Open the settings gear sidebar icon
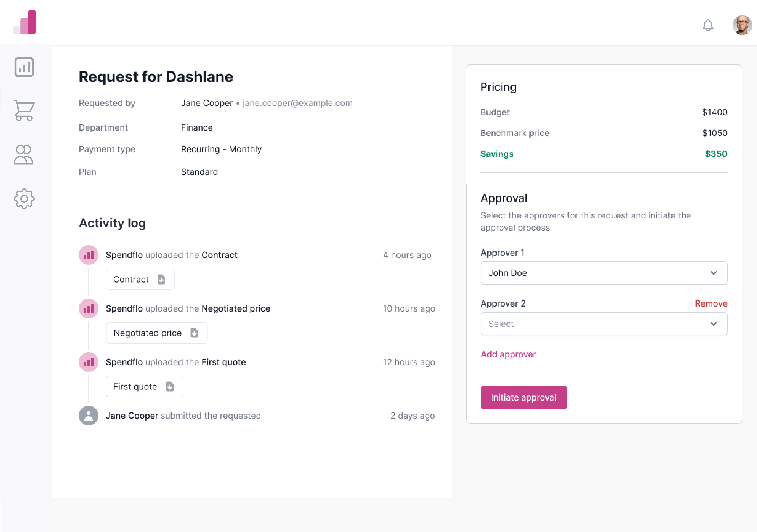This screenshot has height=532, width=757. [24, 199]
